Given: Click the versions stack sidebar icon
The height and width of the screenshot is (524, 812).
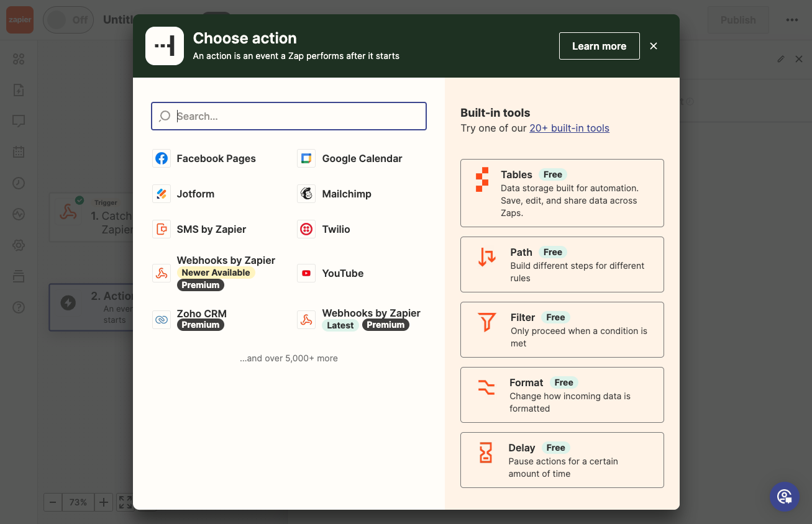Looking at the screenshot, I should click(19, 276).
